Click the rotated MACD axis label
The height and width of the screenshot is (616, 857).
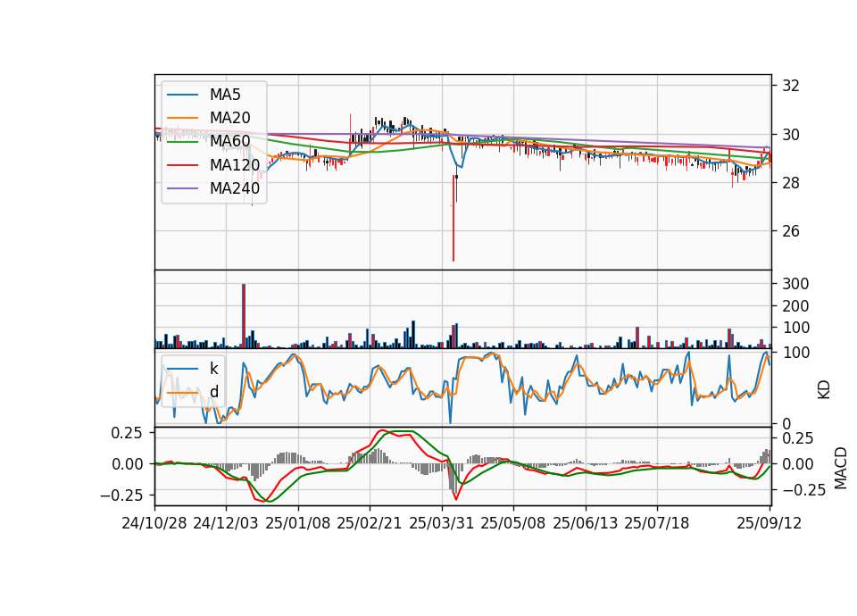tap(841, 468)
